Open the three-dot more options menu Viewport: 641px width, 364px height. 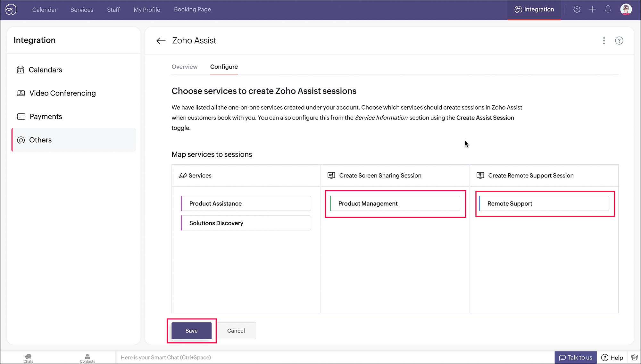604,41
